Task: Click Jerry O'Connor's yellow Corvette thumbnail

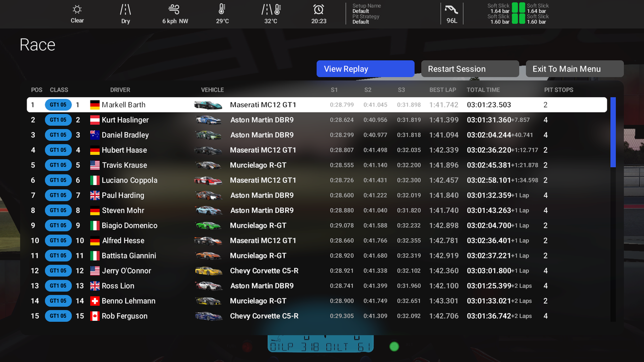Action: tap(208, 271)
